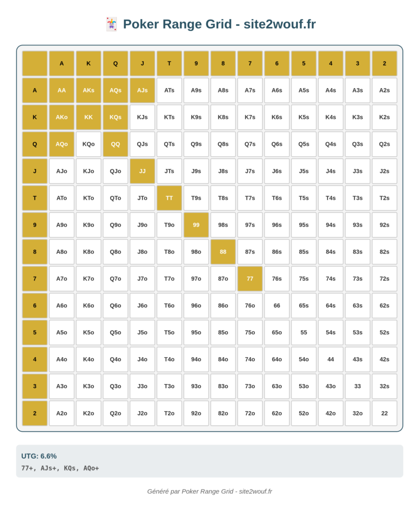
Task: Select the ATs hand cell
Action: coord(169,90)
